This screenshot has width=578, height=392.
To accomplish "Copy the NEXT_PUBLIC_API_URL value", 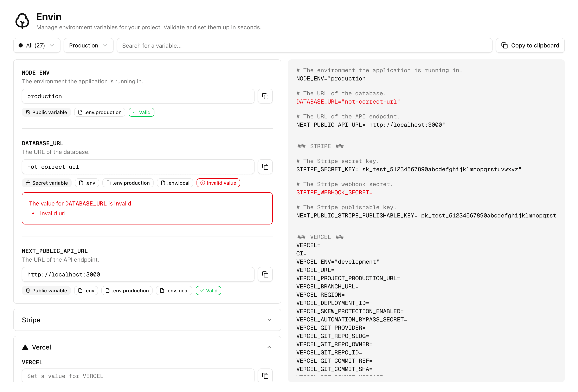I will [x=265, y=274].
